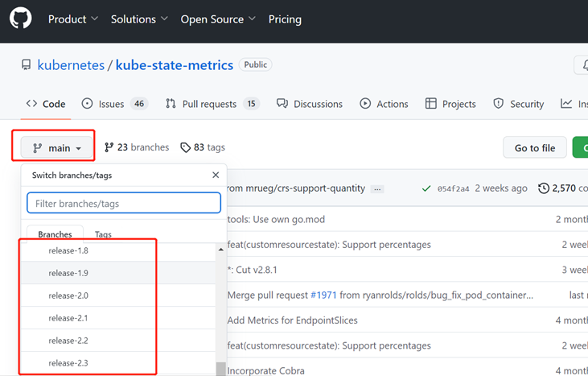Expand commit message ellipsis button
588x376 pixels.
click(x=377, y=189)
